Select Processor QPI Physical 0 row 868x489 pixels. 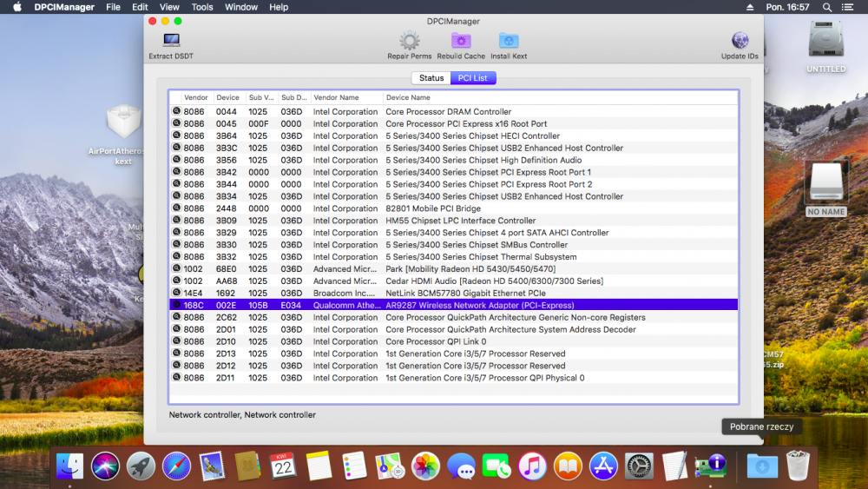tap(453, 378)
